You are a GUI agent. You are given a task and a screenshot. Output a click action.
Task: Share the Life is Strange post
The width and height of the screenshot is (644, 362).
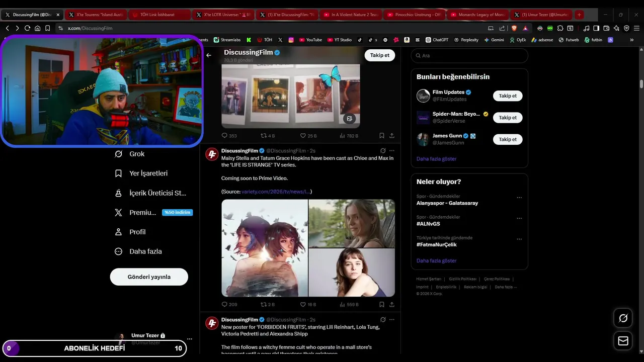pyautogui.click(x=392, y=304)
